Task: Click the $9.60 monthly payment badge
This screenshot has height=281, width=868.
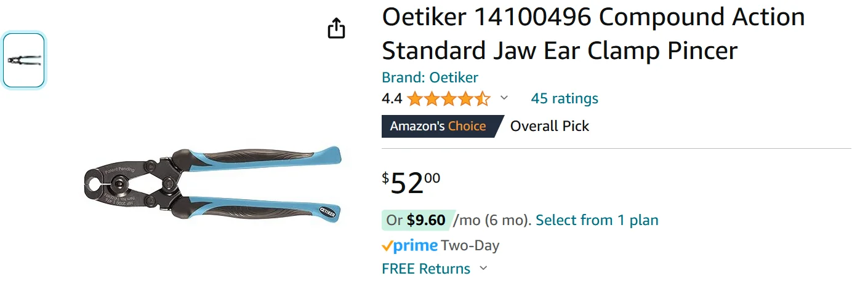Action: pos(418,220)
